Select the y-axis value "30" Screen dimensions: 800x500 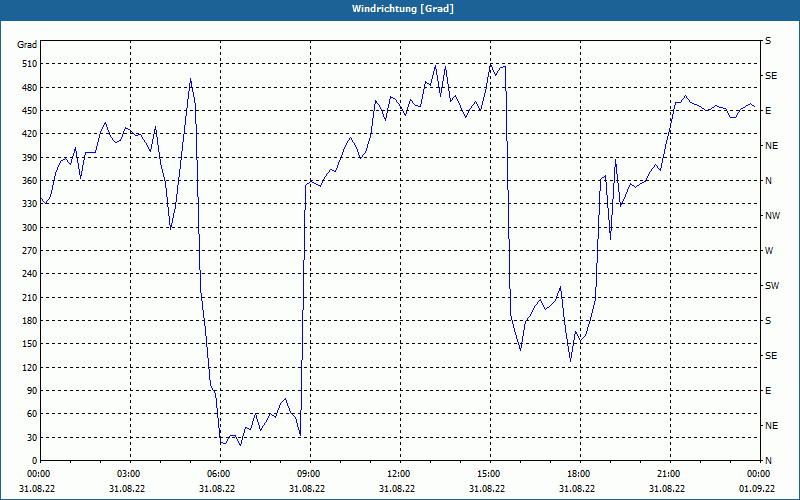tap(30, 437)
